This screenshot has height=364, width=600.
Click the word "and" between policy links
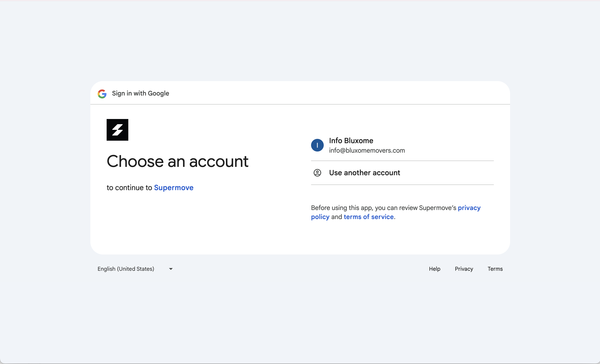coord(337,217)
